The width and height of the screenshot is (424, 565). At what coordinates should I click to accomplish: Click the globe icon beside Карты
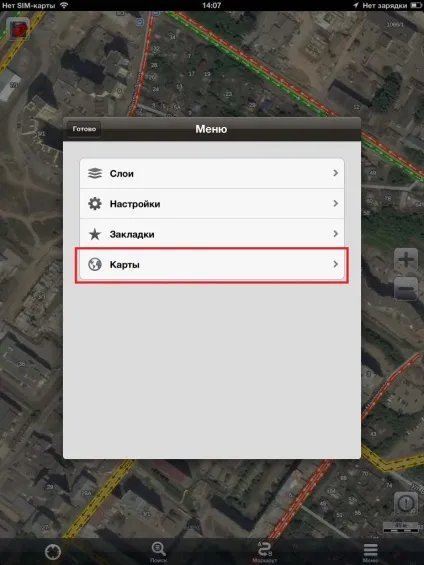[95, 264]
